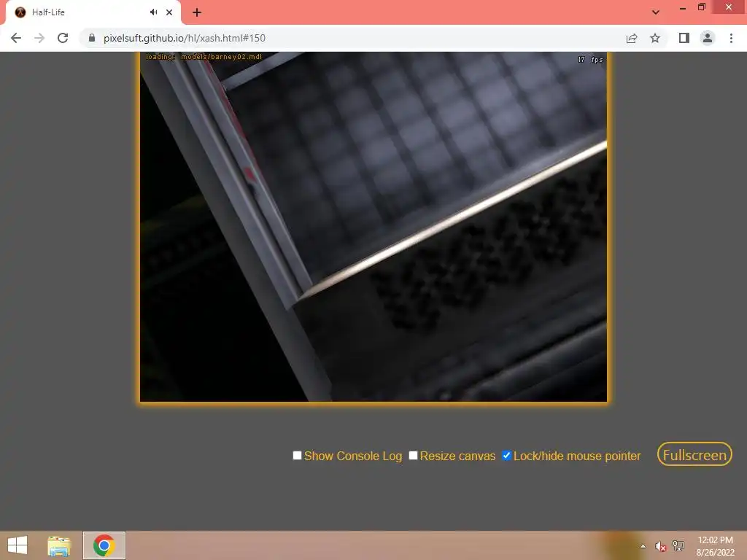Close the Half-Life tab
The image size is (747, 560).
click(169, 12)
